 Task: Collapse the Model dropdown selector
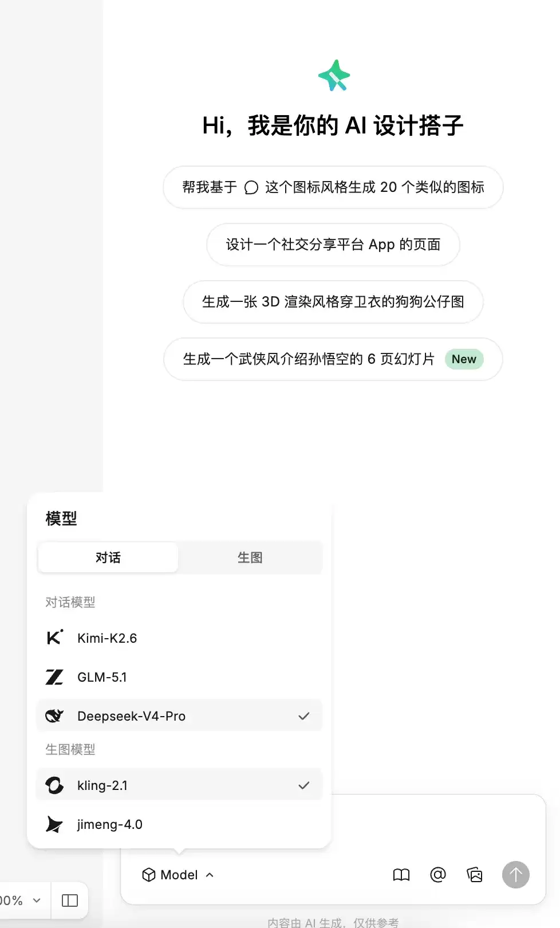click(178, 875)
